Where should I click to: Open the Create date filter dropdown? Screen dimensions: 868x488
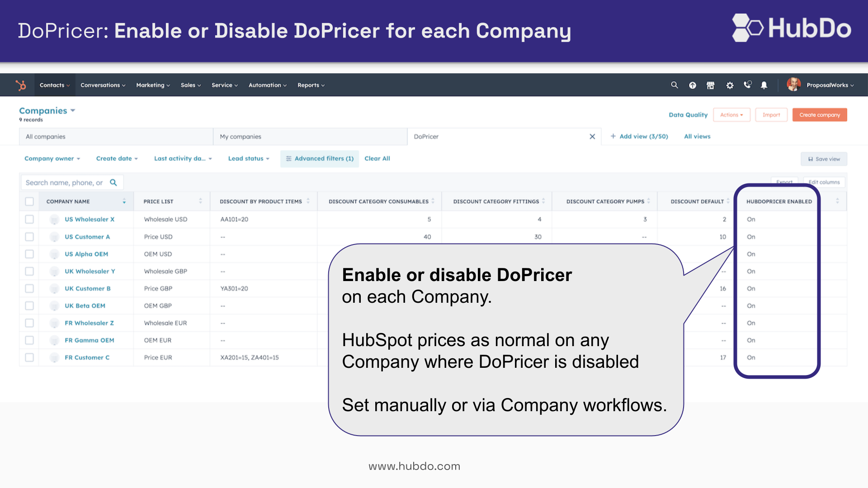click(117, 159)
